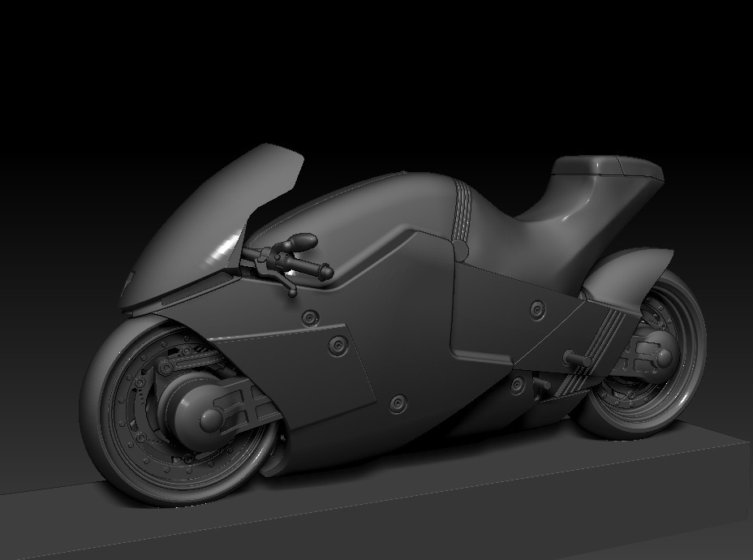Select the bar-end mirror knob on handlebar

click(x=302, y=241)
